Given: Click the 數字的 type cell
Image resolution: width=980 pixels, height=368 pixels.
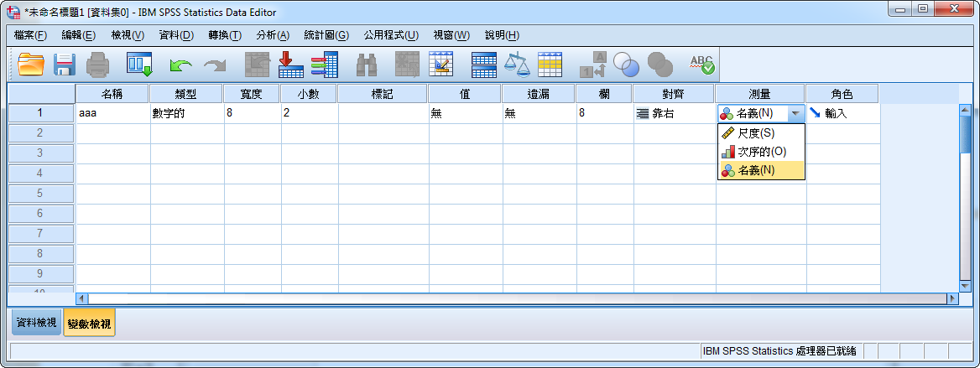Looking at the screenshot, I should pos(187,114).
